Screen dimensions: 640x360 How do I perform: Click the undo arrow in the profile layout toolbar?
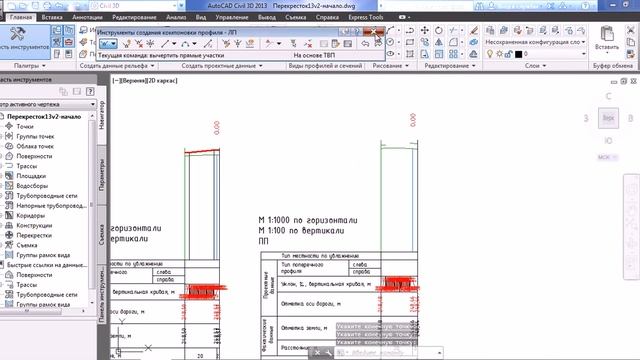(365, 43)
